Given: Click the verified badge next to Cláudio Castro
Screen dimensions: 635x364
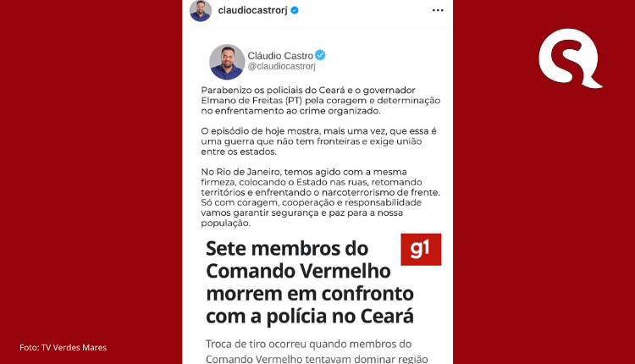Looking at the screenshot, I should 320,55.
